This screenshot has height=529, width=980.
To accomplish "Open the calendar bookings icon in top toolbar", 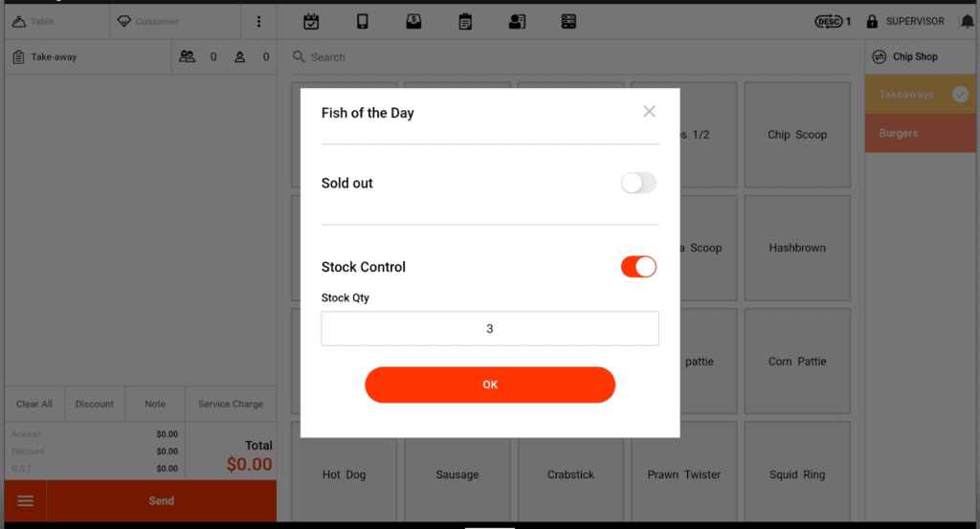I will pos(311,21).
